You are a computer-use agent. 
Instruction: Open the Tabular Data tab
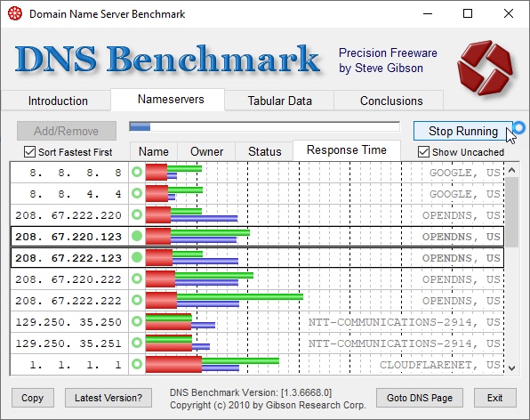point(279,101)
